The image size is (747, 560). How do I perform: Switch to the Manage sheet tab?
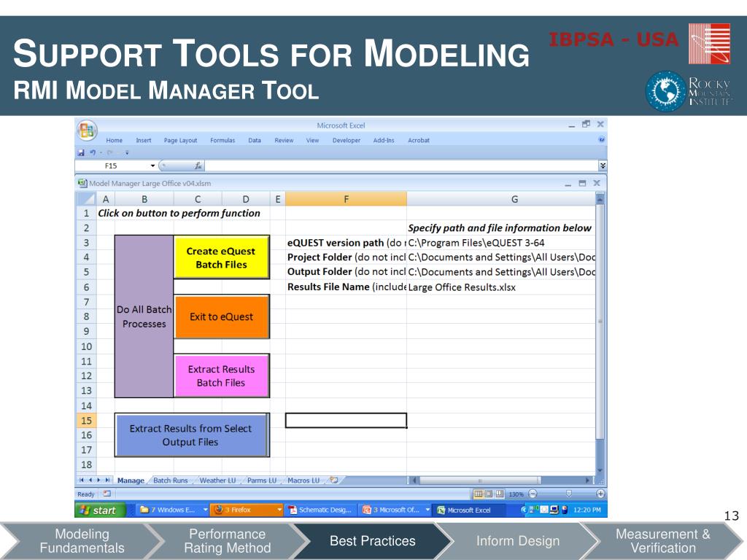coord(131,481)
